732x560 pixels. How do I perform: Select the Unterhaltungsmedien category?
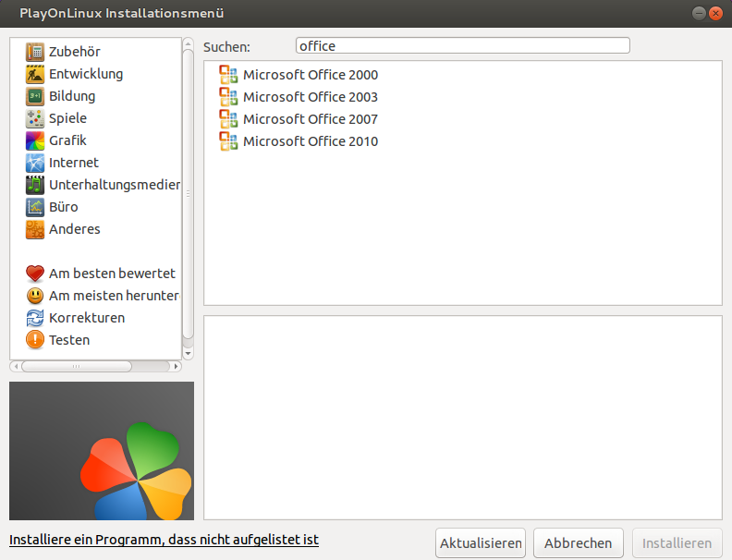point(115,185)
